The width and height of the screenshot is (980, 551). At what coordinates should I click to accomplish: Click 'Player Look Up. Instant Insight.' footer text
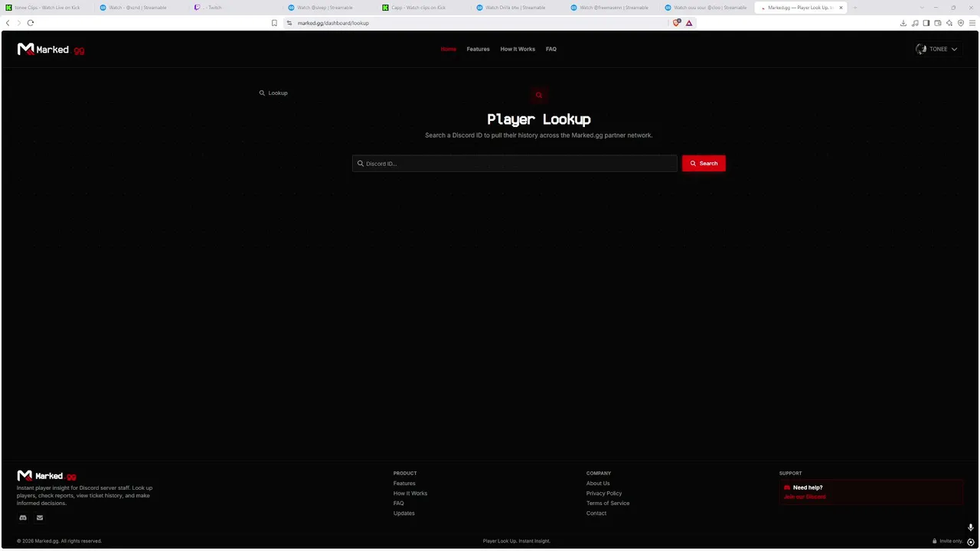(x=517, y=541)
